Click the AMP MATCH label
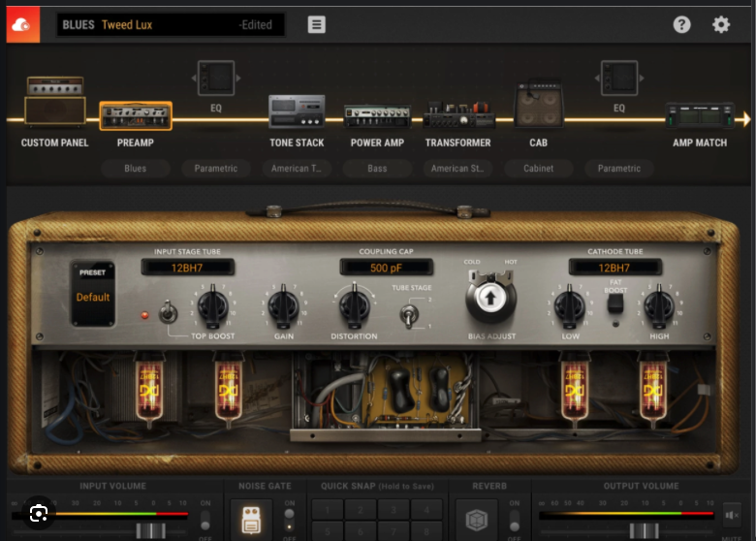 tap(700, 143)
